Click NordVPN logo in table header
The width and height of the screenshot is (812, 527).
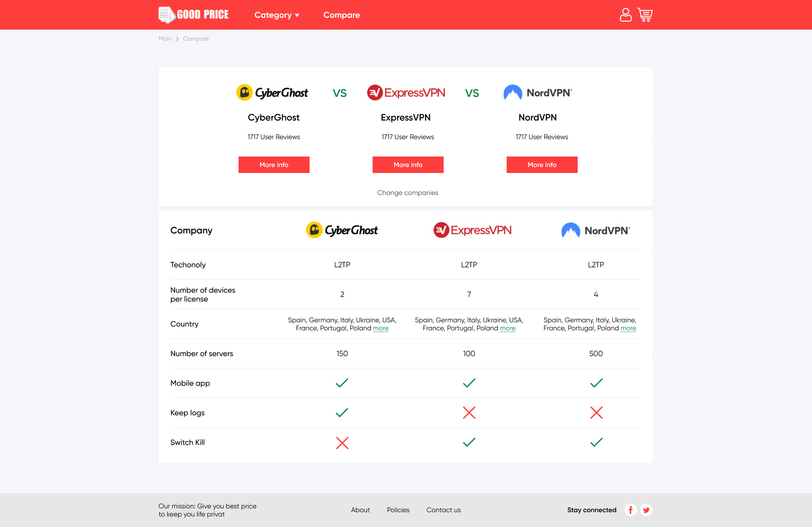pyautogui.click(x=595, y=231)
